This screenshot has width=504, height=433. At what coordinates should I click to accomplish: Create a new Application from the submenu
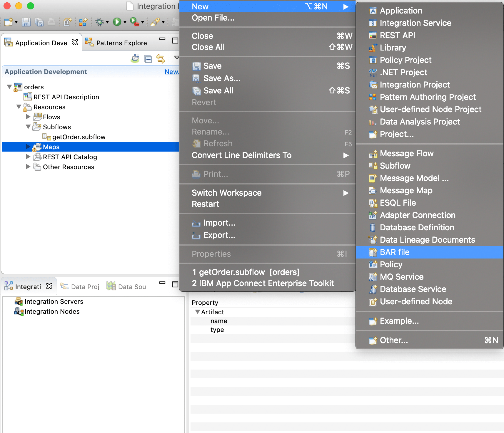[430, 11]
